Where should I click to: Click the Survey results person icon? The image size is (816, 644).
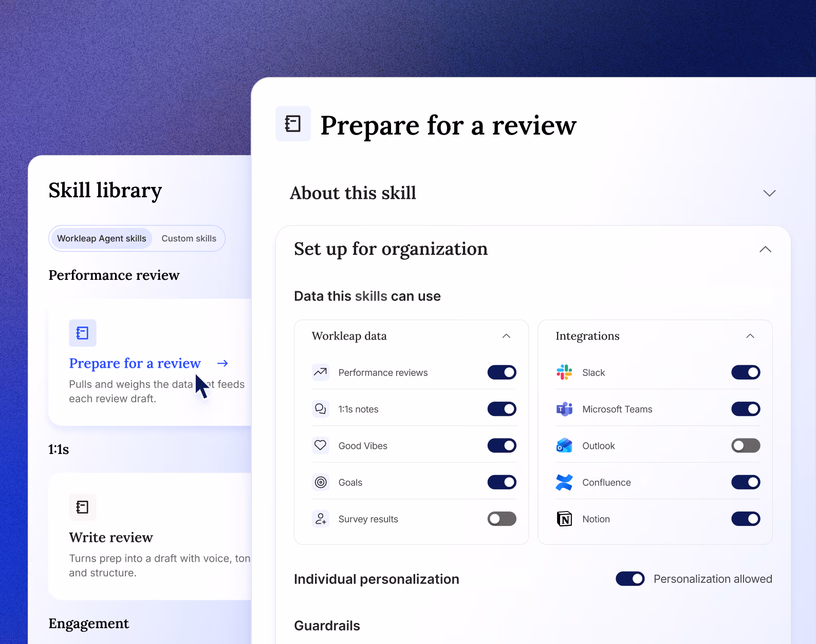tap(321, 519)
